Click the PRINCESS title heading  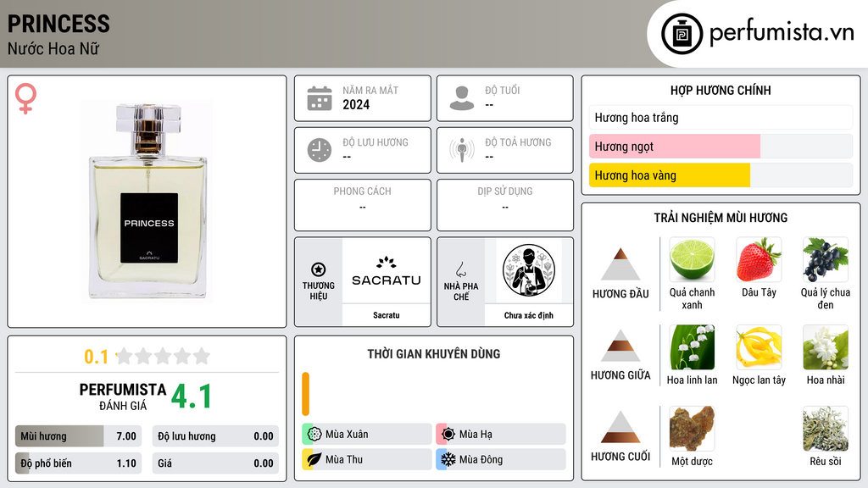58,24
